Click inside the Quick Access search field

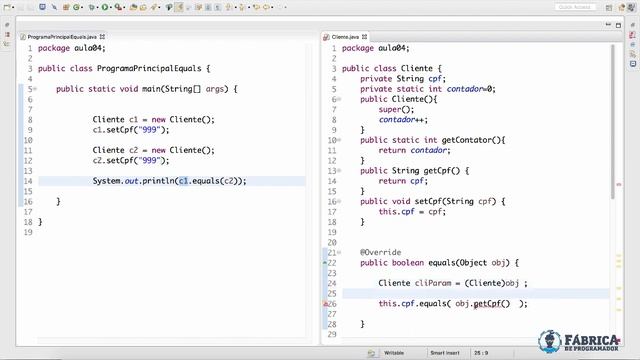(575, 7)
